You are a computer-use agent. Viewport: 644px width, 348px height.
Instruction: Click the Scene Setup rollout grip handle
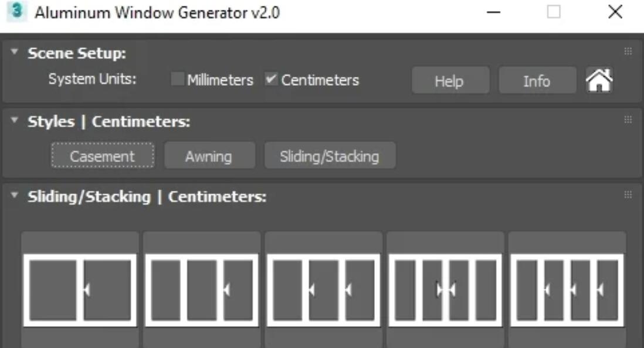point(628,52)
